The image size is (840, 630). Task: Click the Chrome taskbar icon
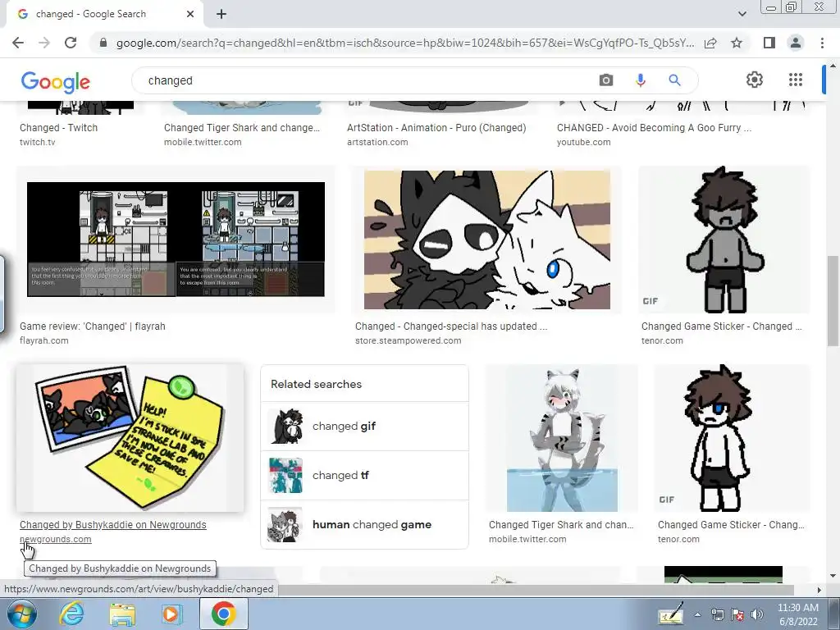223,614
